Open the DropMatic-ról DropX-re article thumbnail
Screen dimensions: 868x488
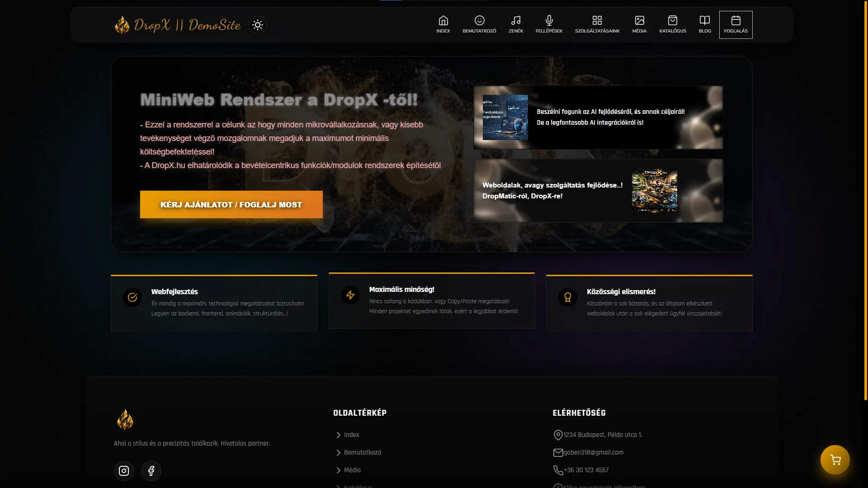654,191
